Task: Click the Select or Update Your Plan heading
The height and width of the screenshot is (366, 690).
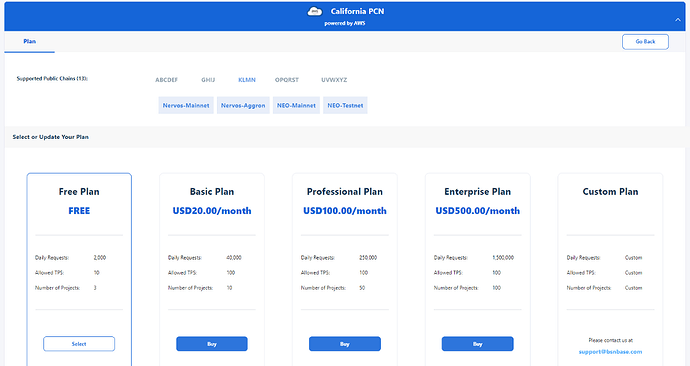Action: 51,137
